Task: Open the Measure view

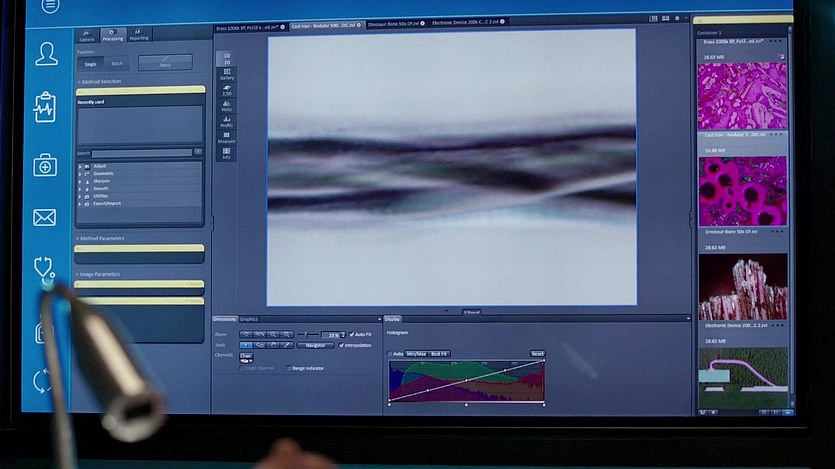Action: pos(226,138)
